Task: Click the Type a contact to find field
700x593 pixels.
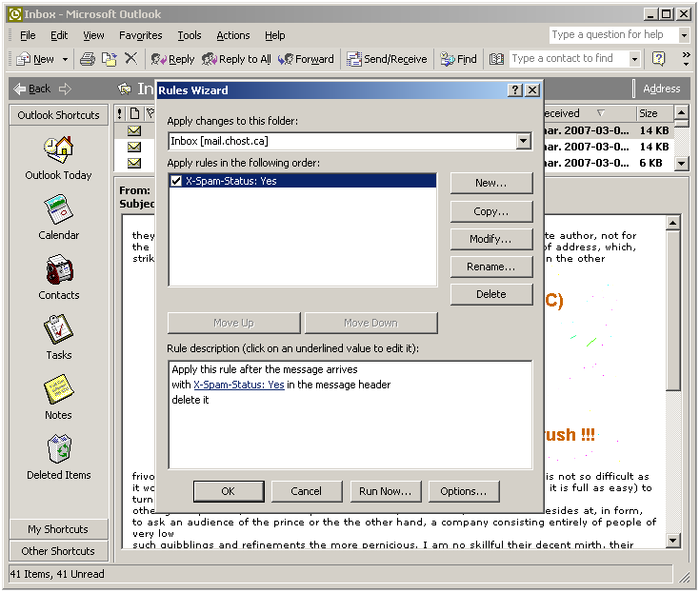Action: (x=569, y=58)
